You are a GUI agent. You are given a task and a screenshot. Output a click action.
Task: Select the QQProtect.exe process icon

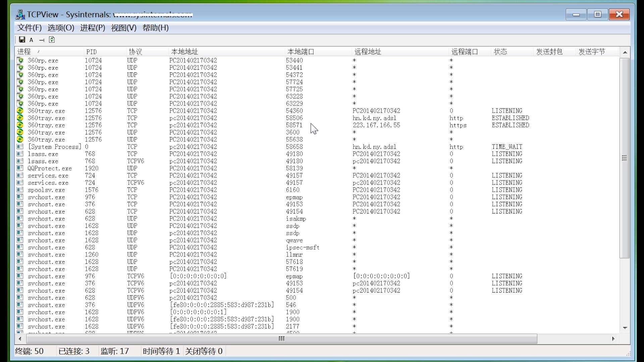[x=20, y=168]
